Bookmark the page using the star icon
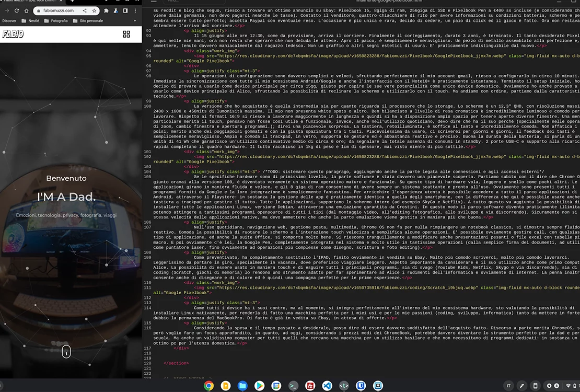The height and width of the screenshot is (392, 580). [94, 10]
